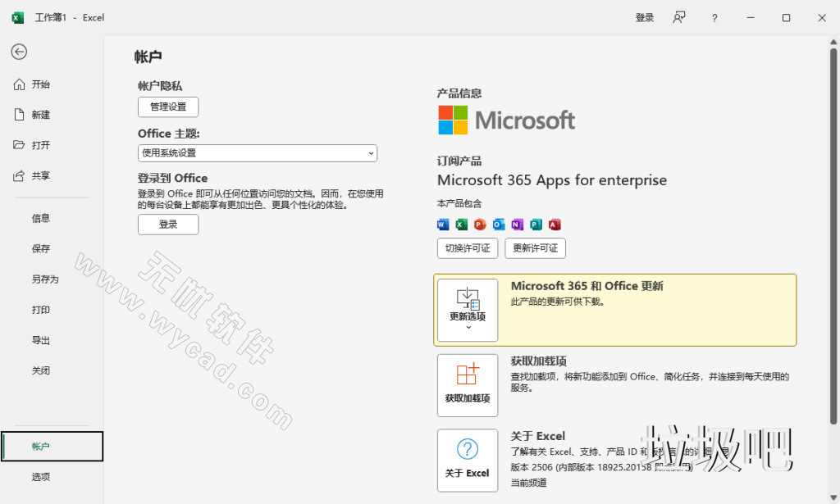
Task: Click the back arrow to leave Account page
Action: click(18, 52)
